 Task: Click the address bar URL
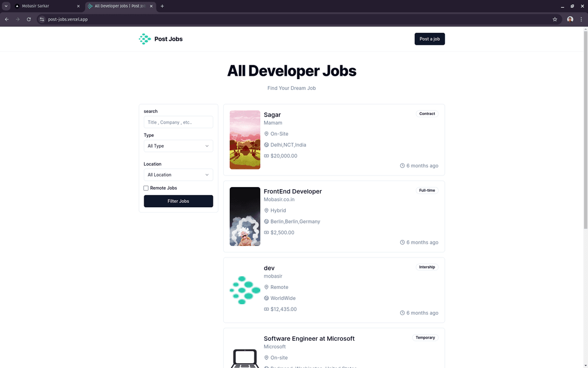(68, 19)
